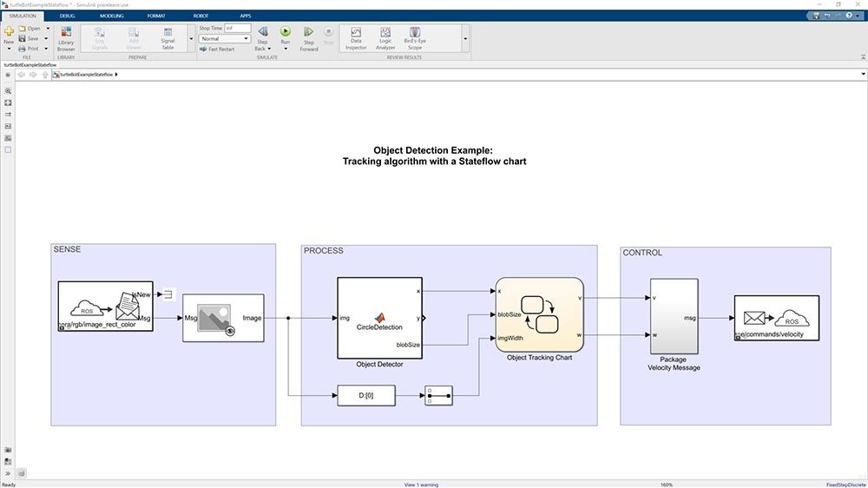The height and width of the screenshot is (488, 868).
Task: Open the Run button dropdown arrow
Action: coord(286,49)
